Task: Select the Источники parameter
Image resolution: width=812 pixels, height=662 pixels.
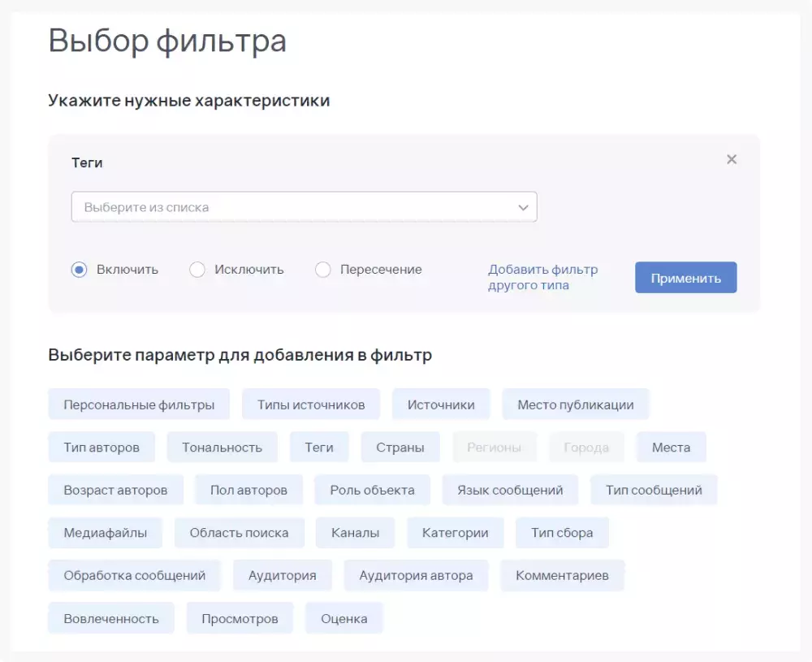Action: point(441,404)
